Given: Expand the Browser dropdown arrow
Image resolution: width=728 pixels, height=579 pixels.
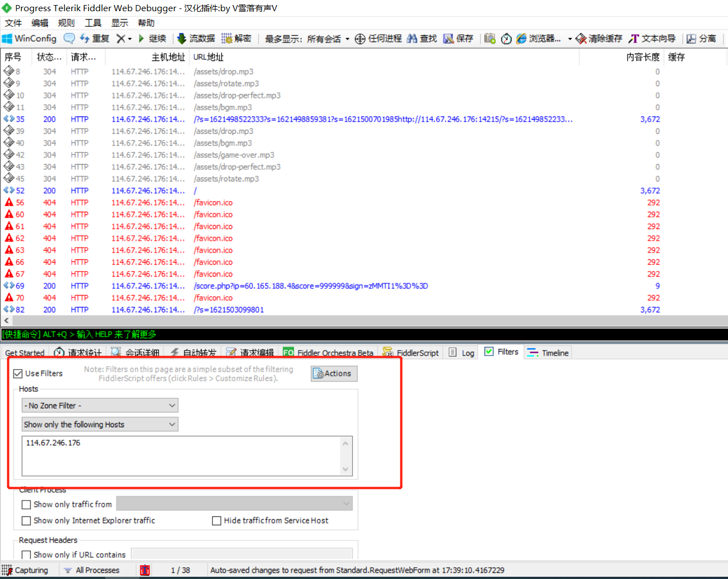Looking at the screenshot, I should pyautogui.click(x=570, y=39).
